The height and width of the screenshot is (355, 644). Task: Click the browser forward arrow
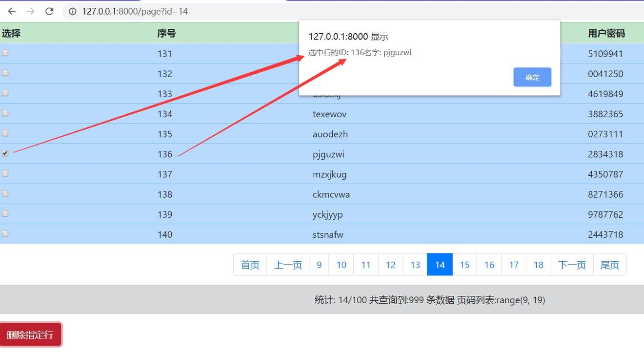click(x=30, y=11)
